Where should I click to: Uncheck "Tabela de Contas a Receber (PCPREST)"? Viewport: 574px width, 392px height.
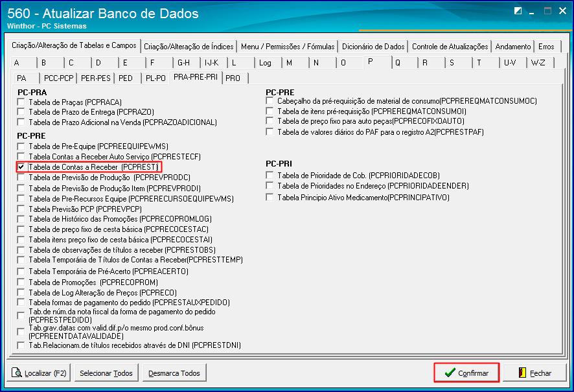pos(21,168)
